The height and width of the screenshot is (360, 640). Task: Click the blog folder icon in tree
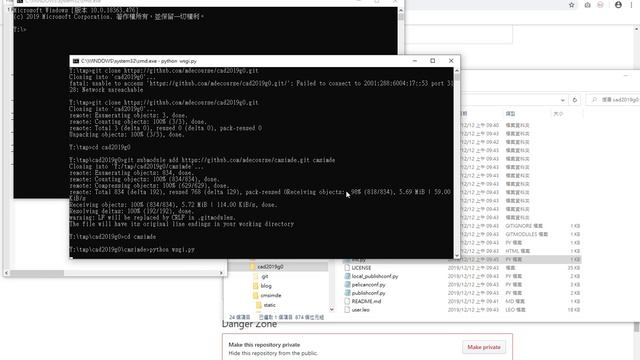point(256,286)
